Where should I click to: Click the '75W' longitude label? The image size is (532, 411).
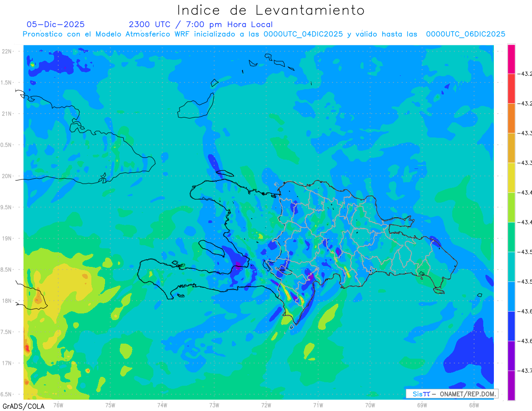110,405
